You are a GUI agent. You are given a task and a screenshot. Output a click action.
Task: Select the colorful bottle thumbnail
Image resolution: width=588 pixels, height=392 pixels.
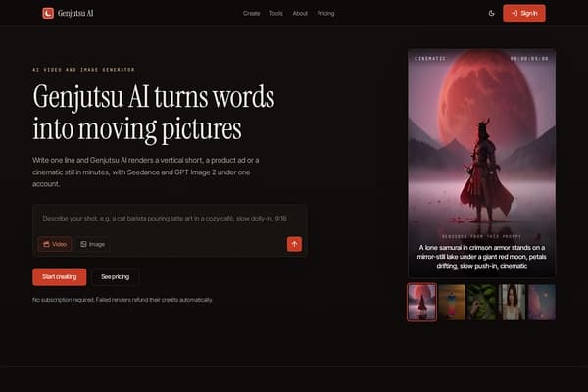452,303
